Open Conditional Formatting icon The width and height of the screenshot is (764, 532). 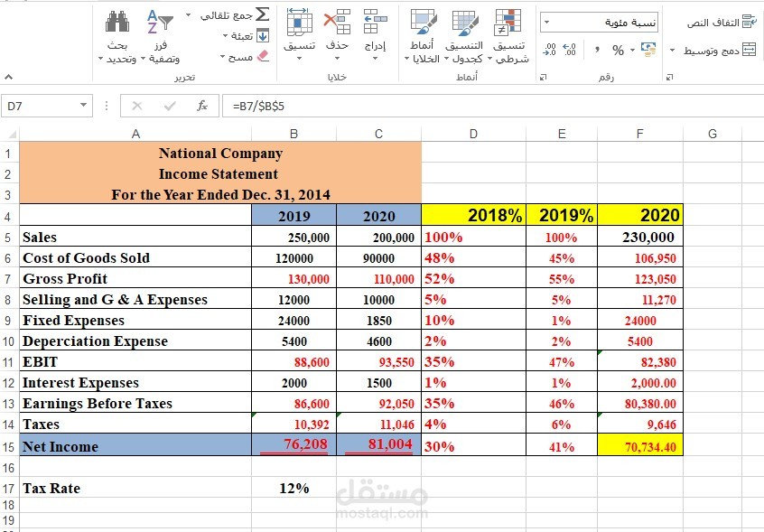coord(508,23)
